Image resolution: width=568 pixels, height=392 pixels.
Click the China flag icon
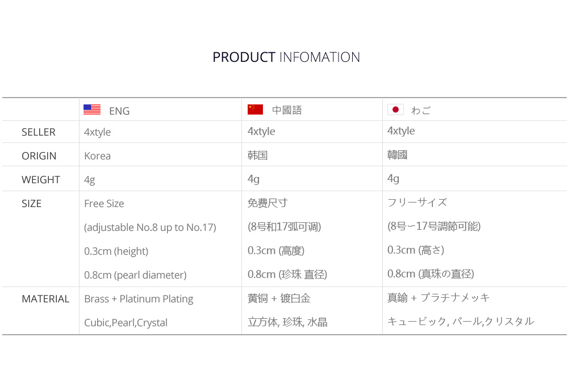[256, 109]
